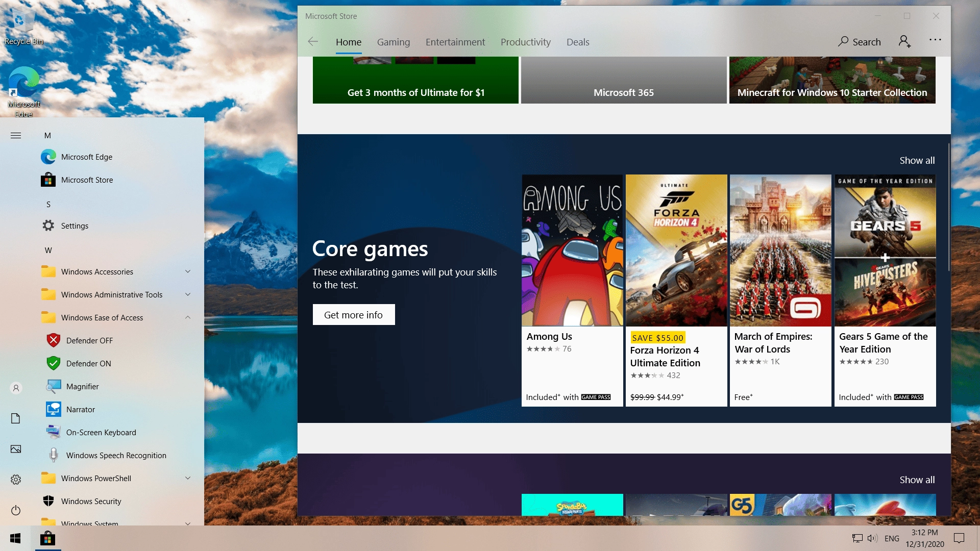Open volume control in system tray
980x551 pixels.
click(x=872, y=538)
